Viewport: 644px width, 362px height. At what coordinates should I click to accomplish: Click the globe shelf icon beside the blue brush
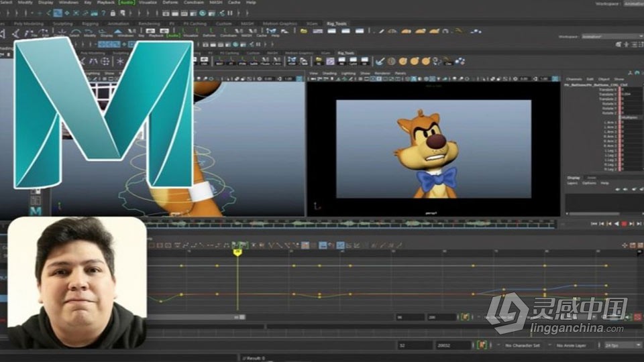pos(391,61)
